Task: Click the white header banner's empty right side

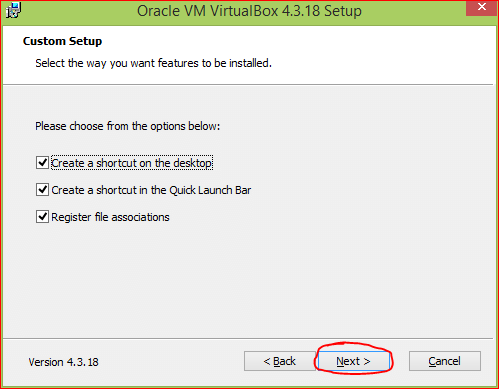Action: pos(383,55)
